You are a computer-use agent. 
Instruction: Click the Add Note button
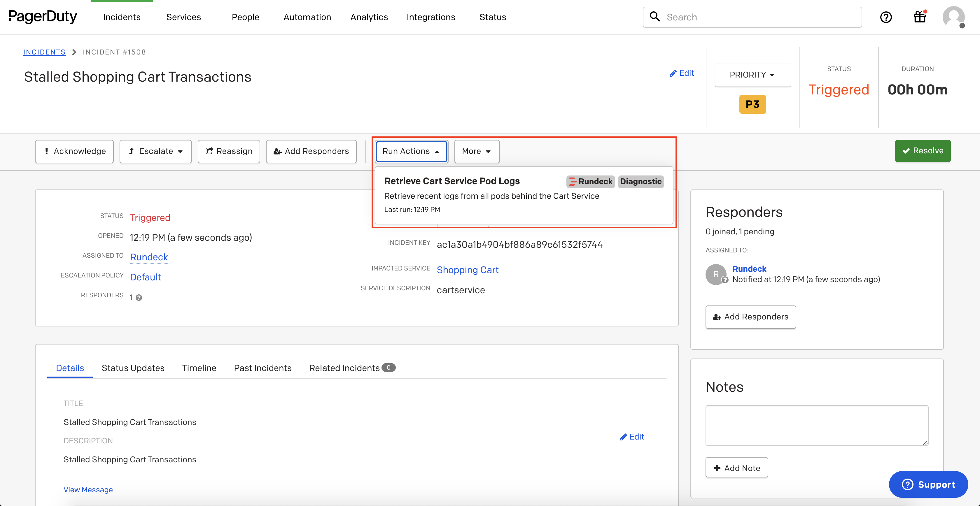point(736,468)
